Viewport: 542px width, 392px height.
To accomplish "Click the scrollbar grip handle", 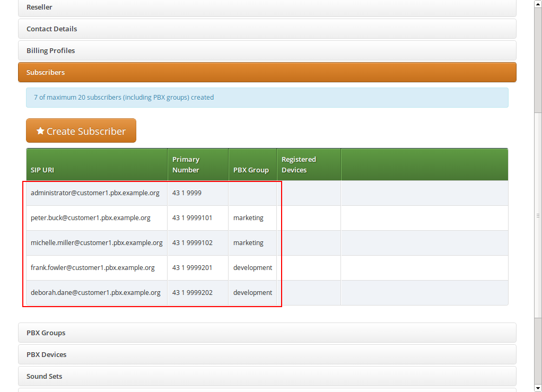I will [x=538, y=216].
